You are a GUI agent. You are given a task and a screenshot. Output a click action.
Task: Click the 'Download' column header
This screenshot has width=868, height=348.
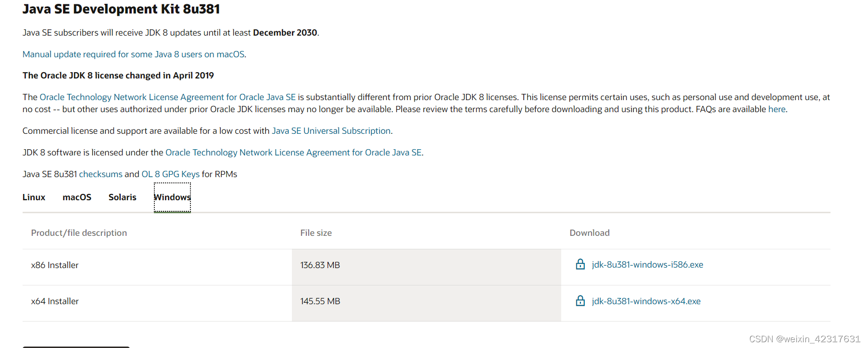coord(590,233)
